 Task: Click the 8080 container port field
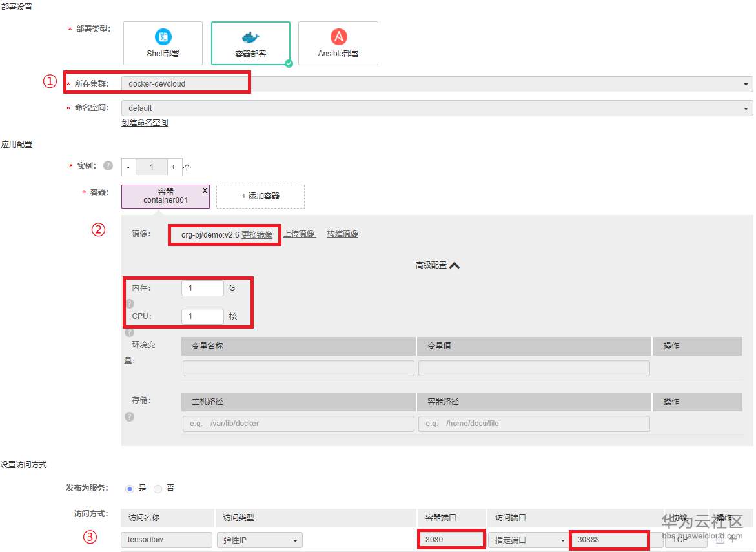[451, 540]
